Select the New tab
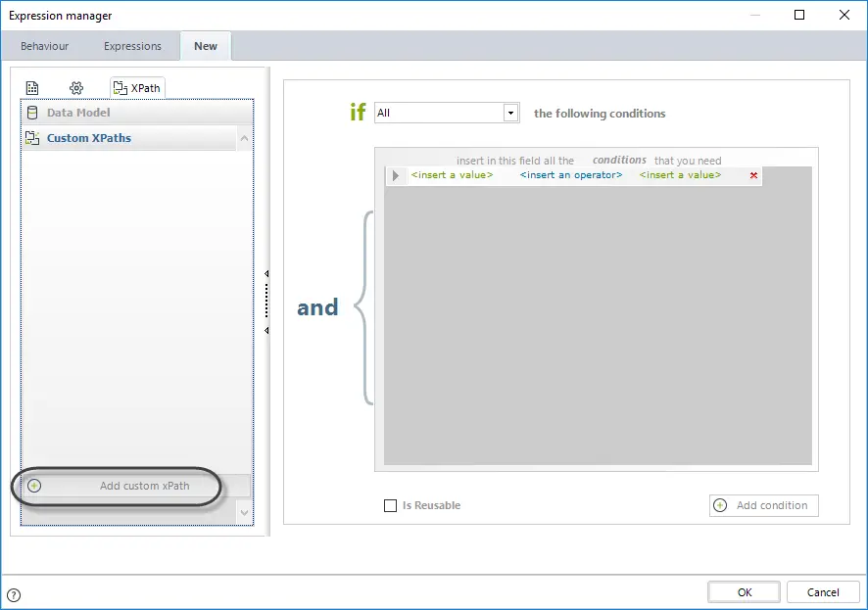Viewport: 868px width, 610px height. 206,46
